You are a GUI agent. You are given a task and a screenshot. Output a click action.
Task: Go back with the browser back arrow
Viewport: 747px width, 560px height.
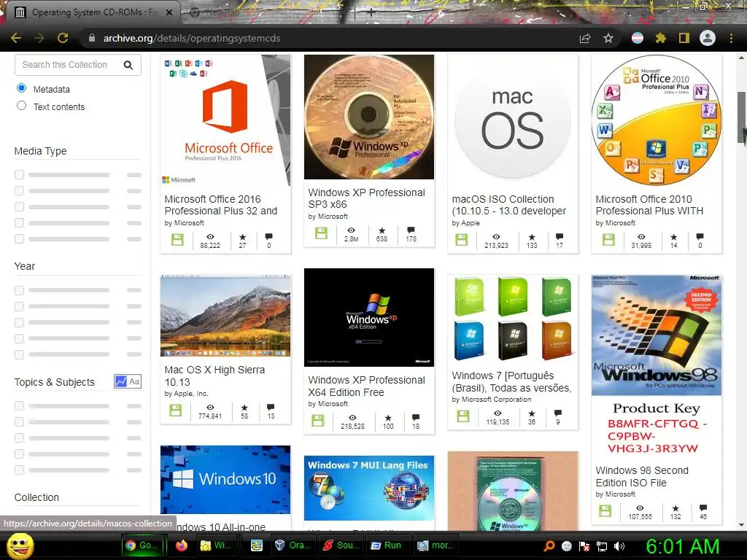[x=16, y=38]
